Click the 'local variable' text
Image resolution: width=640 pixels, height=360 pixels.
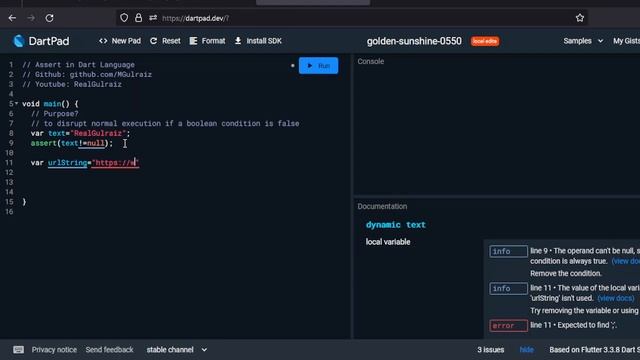(x=388, y=242)
